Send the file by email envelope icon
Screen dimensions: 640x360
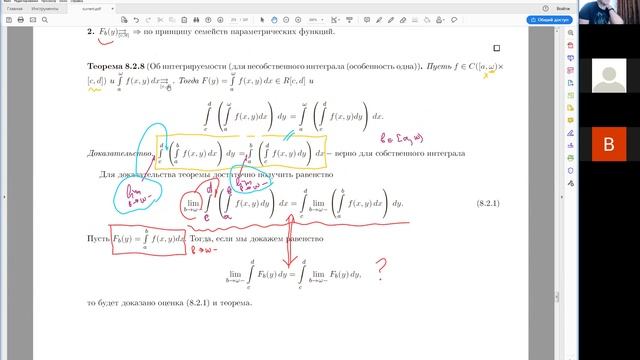tap(33, 20)
